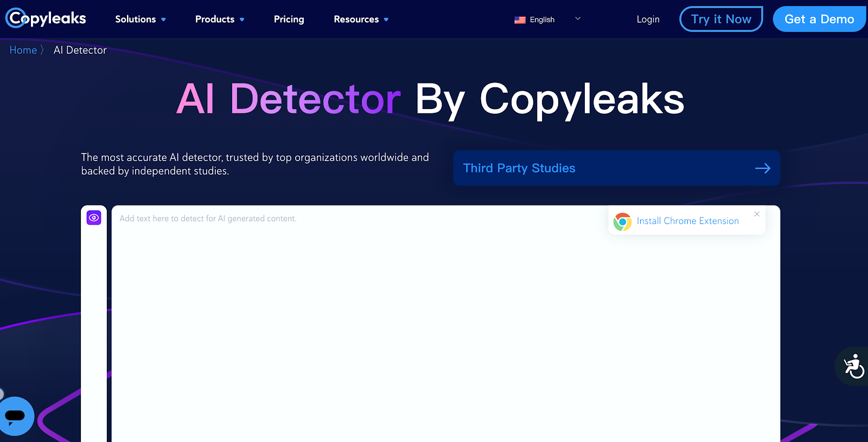Click the text area to add content
Screen dimensions: 868x442
[x=446, y=323]
